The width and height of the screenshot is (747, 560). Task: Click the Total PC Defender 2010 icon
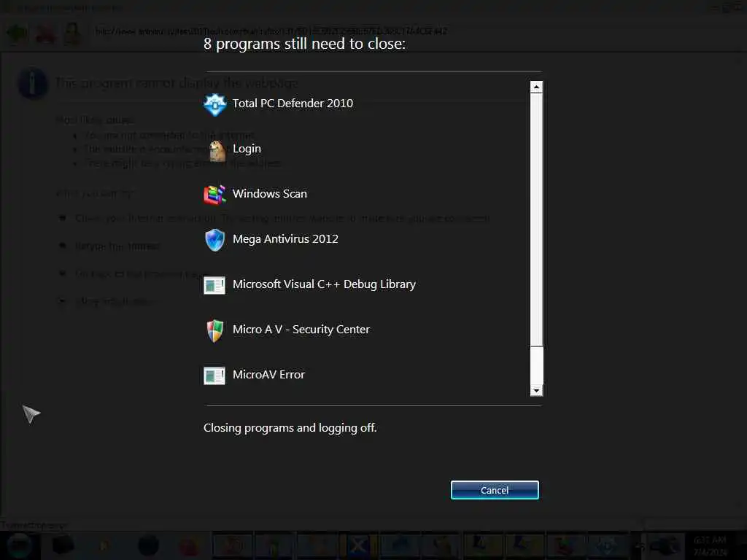215,104
